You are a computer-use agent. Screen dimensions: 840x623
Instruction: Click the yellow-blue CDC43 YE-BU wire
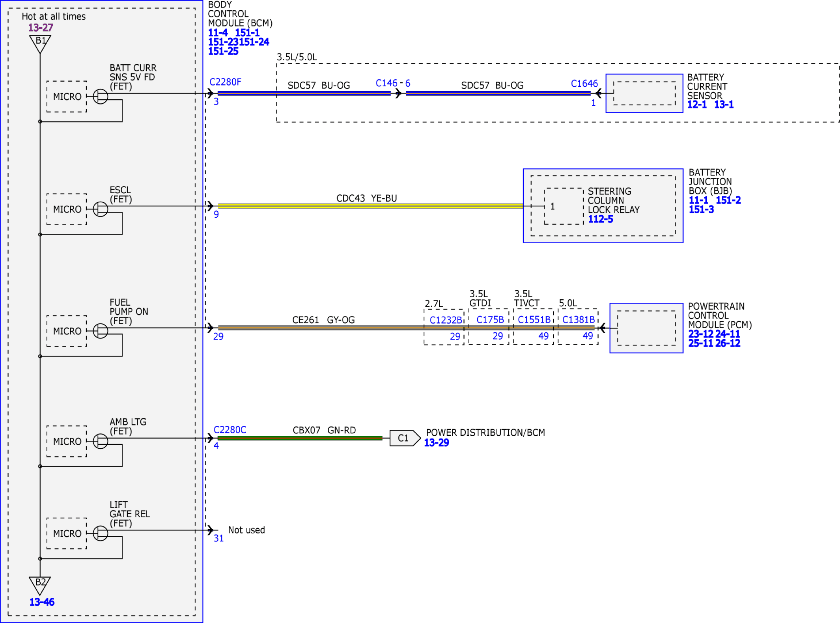tap(371, 206)
